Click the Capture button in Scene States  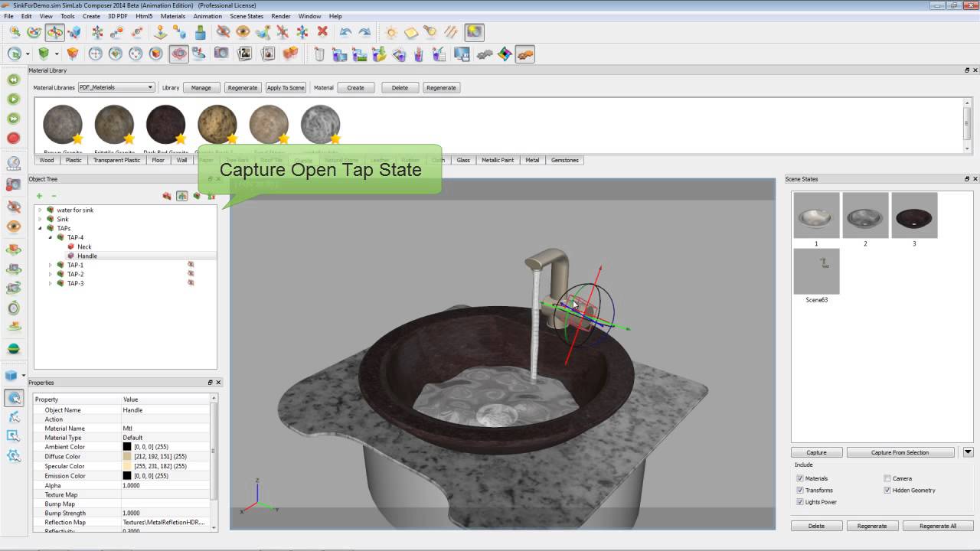(817, 452)
